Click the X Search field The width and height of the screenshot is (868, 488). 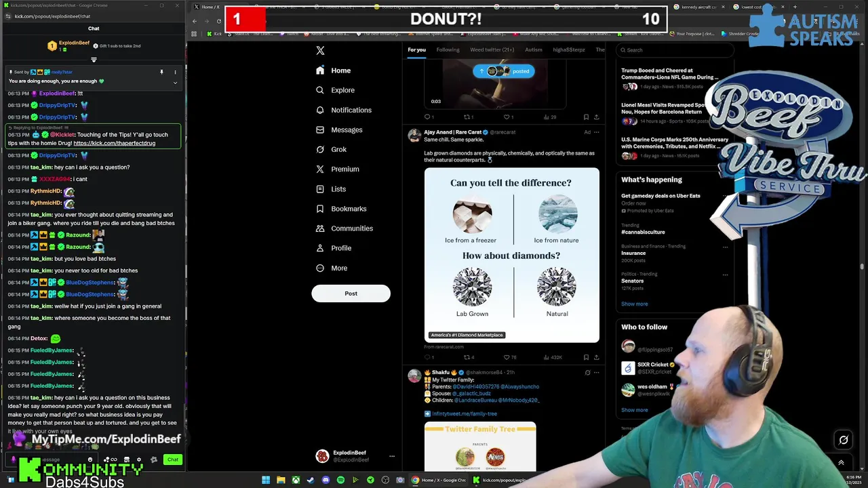point(675,49)
